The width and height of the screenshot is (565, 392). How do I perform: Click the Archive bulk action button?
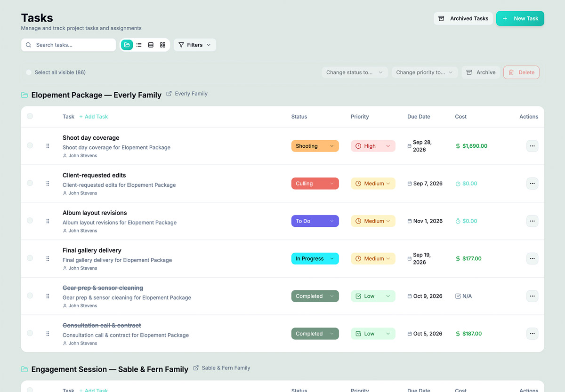(481, 72)
